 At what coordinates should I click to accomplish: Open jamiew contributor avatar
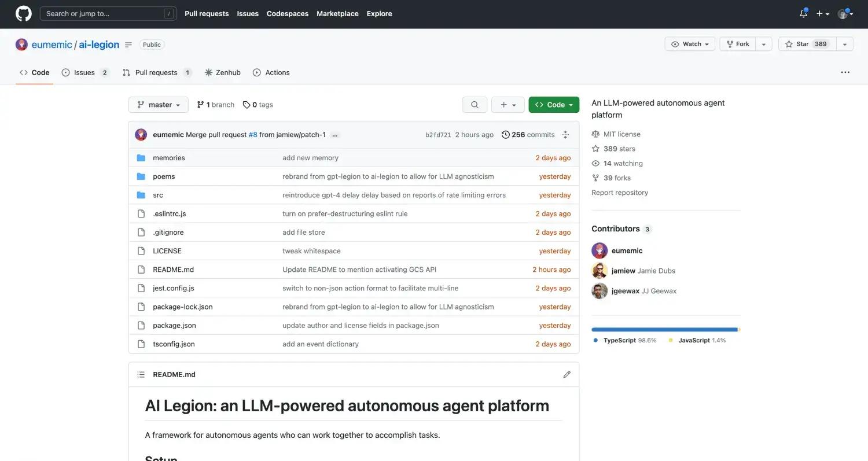[599, 271]
